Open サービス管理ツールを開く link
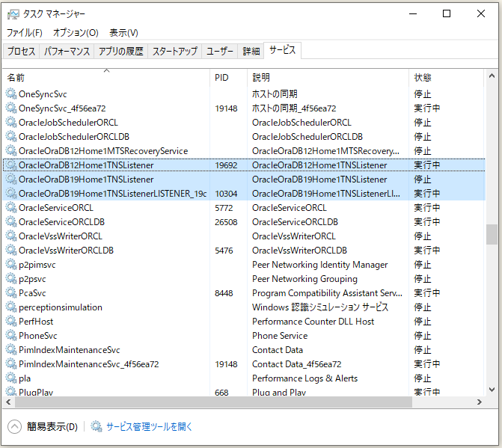502x448 pixels. 149,426
